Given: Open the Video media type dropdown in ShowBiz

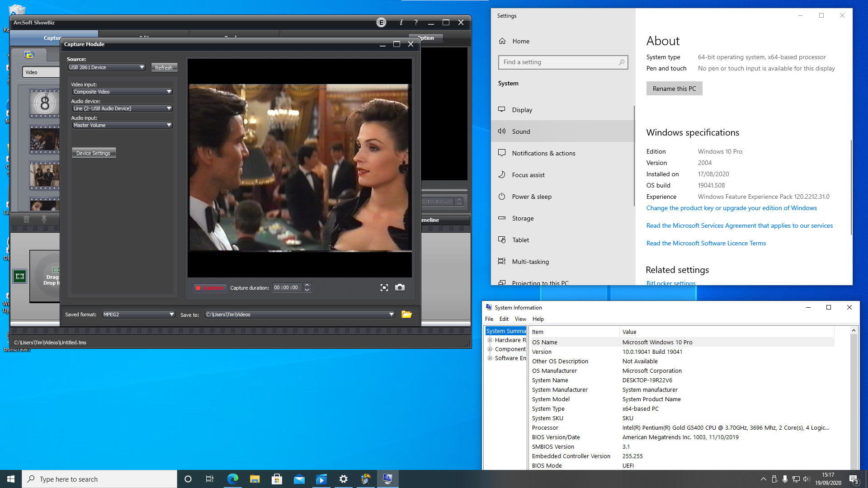Looking at the screenshot, I should coord(41,72).
